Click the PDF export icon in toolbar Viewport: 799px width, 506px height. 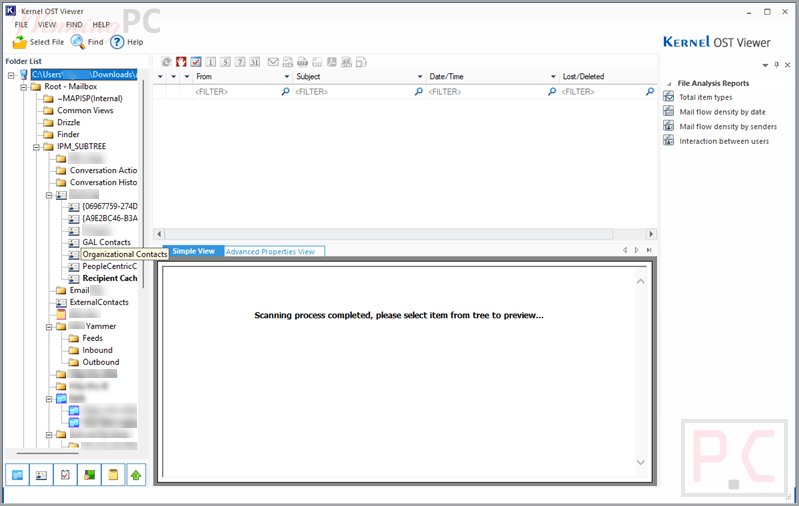point(332,62)
